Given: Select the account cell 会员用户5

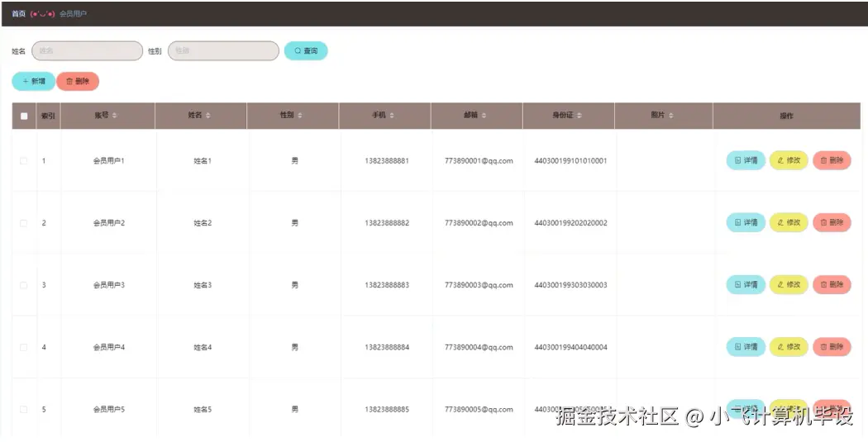Looking at the screenshot, I should click(x=109, y=409).
